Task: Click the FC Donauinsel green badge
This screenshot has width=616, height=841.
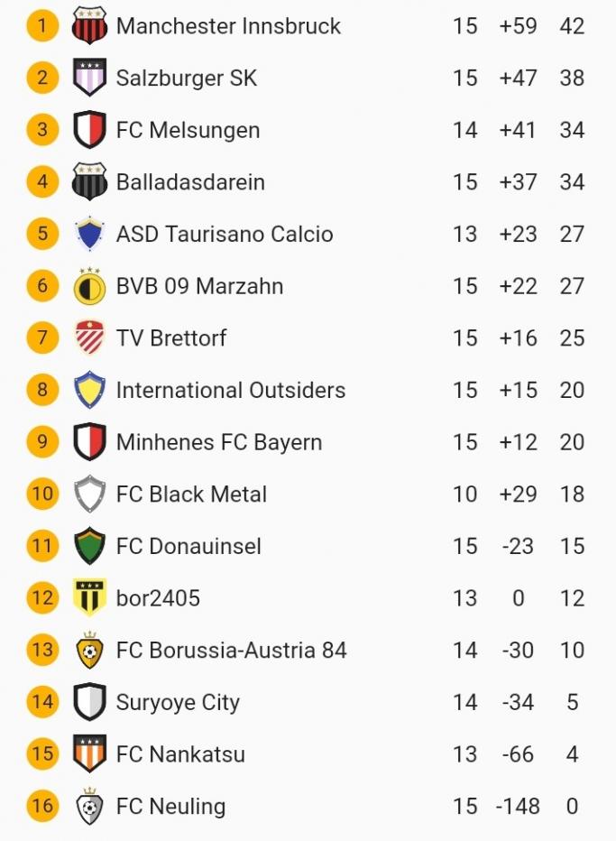Action: (89, 546)
